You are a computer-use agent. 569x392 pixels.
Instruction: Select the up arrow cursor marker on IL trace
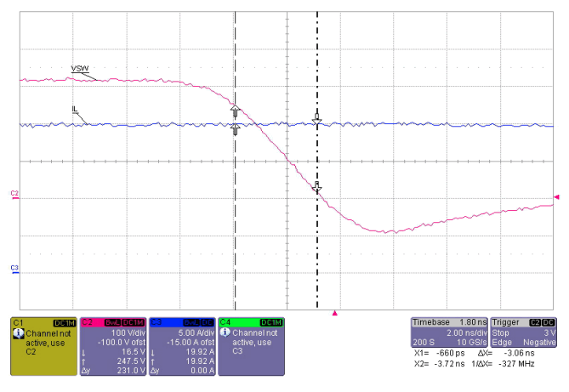235,128
